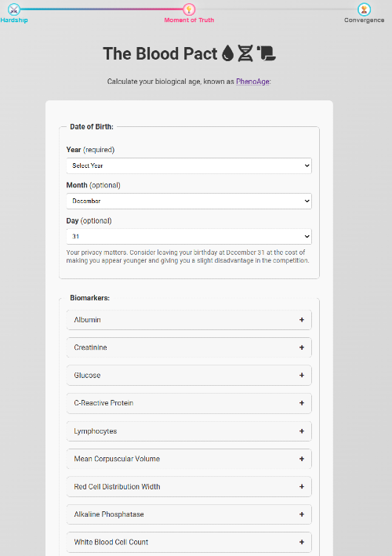The image size is (392, 556).
Task: Click the Convergence trophy step icon
Action: click(x=364, y=9)
